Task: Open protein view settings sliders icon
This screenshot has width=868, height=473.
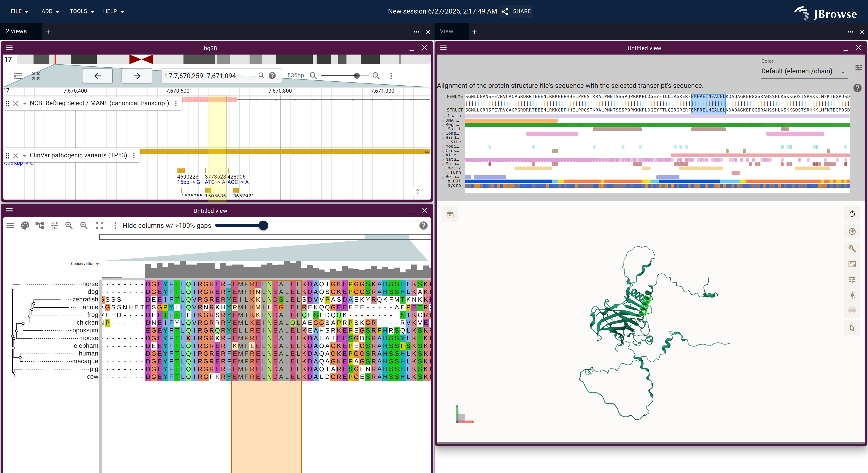Action: [858, 68]
